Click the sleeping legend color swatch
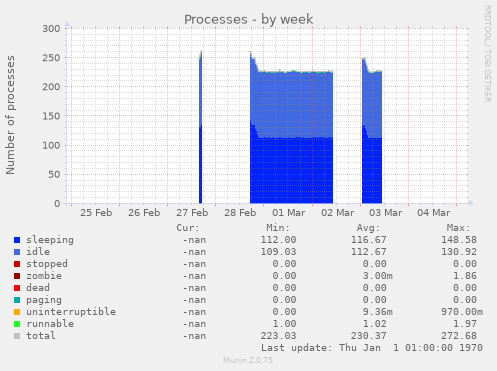This screenshot has height=371, width=497. click(x=17, y=240)
